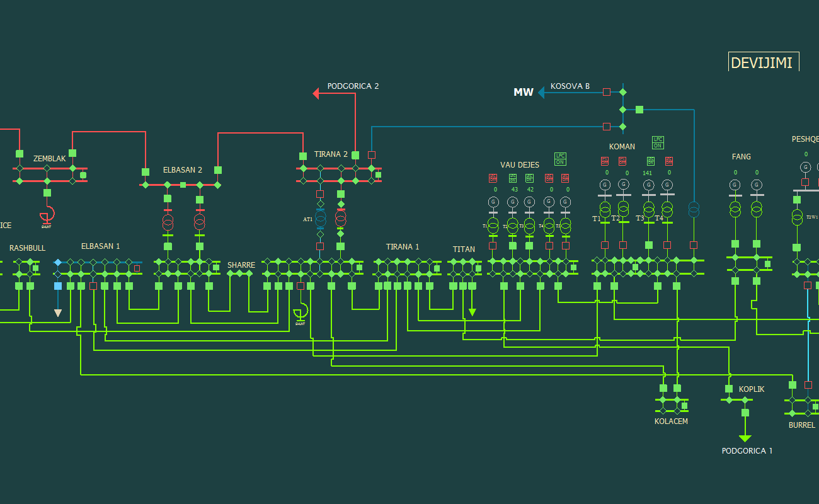Click the open red breaker on KOSOVA B line
This screenshot has width=819, height=504.
pos(607,92)
